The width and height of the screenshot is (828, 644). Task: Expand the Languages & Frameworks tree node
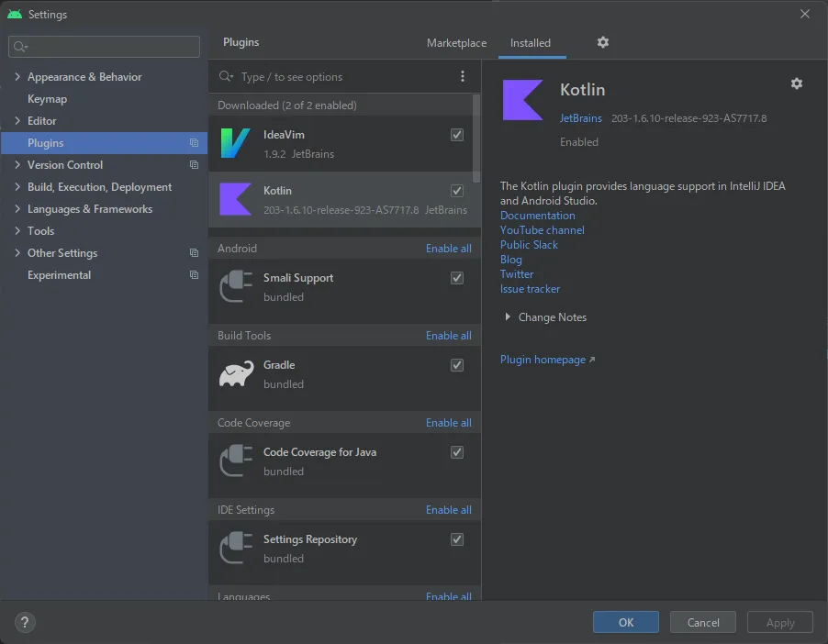tap(17, 209)
